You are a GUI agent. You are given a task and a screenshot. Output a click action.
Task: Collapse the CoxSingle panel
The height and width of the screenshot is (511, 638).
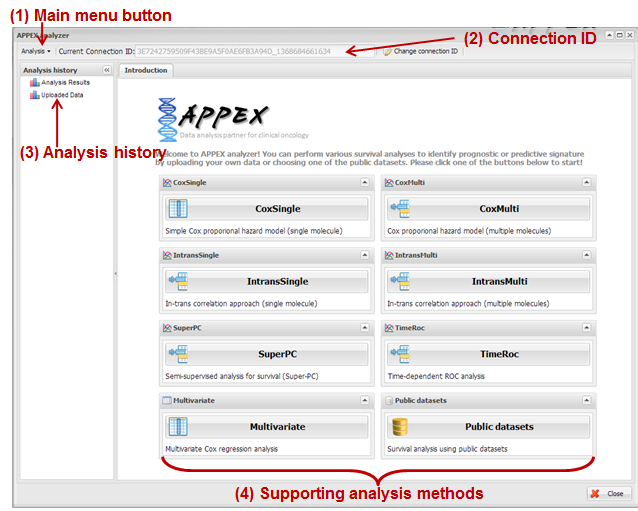coord(365,182)
